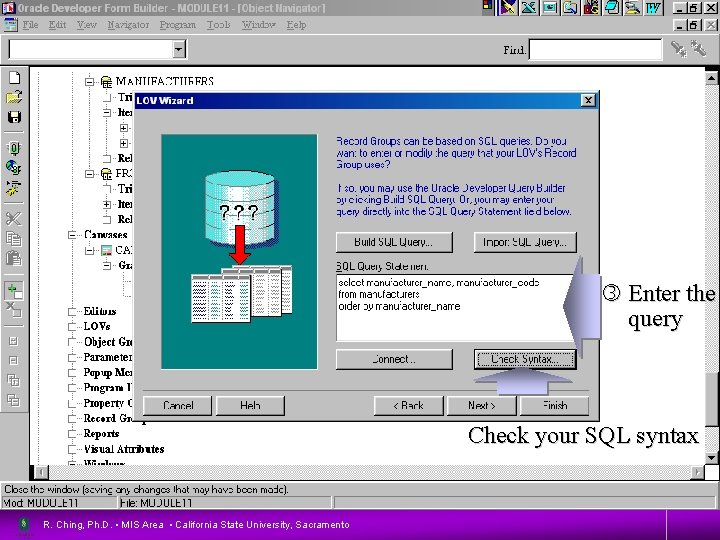Click the Connect button in LOV Wizard
This screenshot has height=540, width=720.
coord(394,359)
